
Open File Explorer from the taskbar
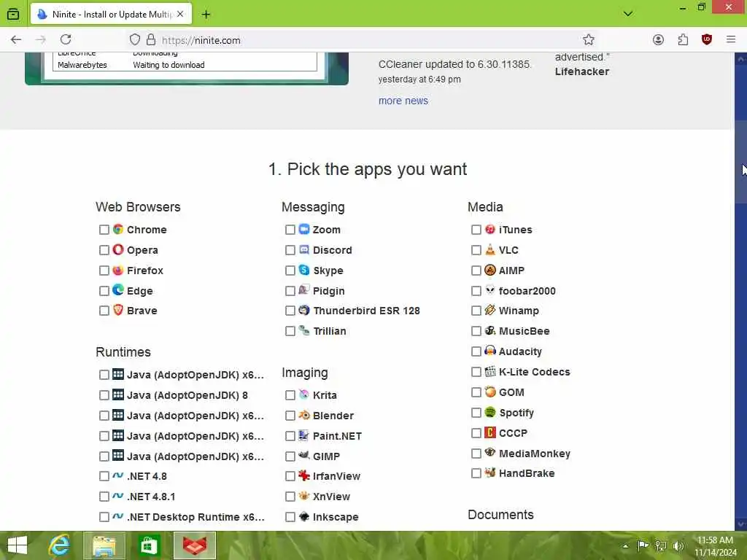(104, 545)
